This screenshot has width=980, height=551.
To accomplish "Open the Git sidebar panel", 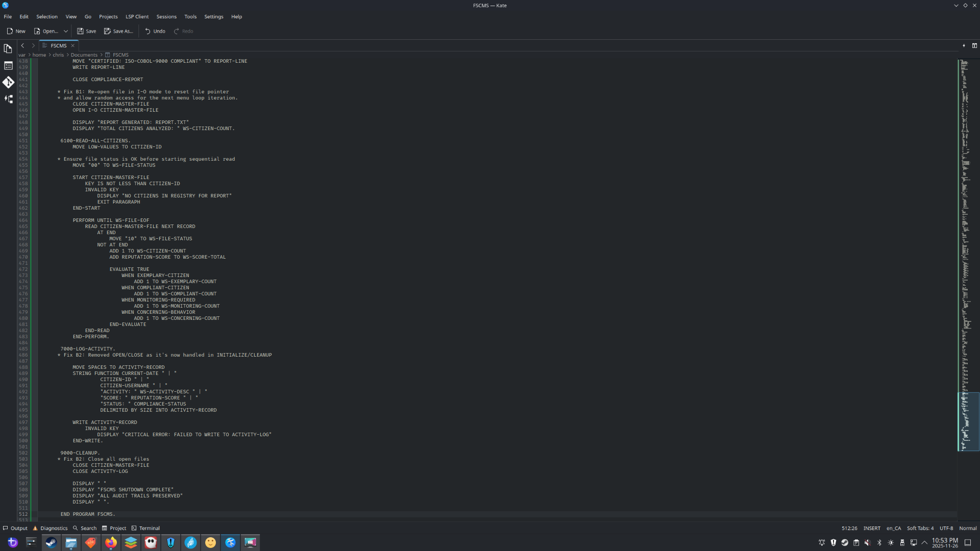I will point(8,82).
